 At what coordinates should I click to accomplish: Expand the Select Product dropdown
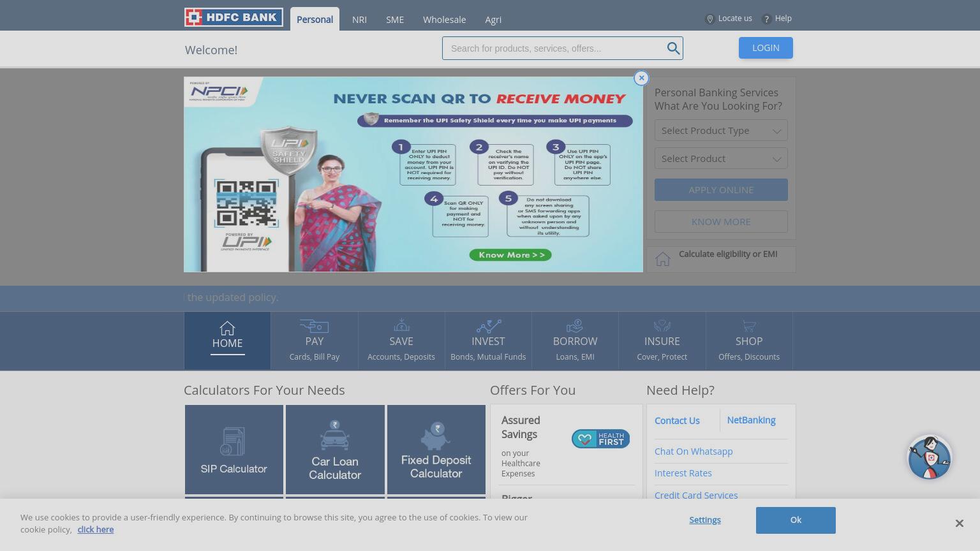pos(721,158)
